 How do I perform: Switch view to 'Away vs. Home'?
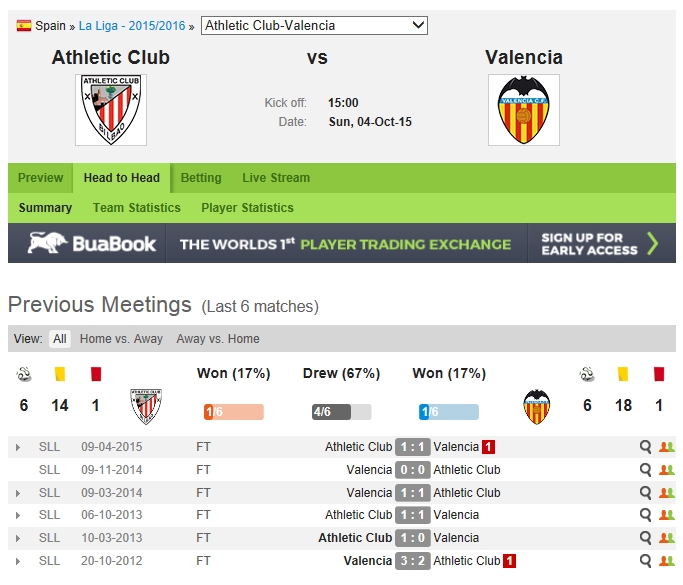click(218, 339)
